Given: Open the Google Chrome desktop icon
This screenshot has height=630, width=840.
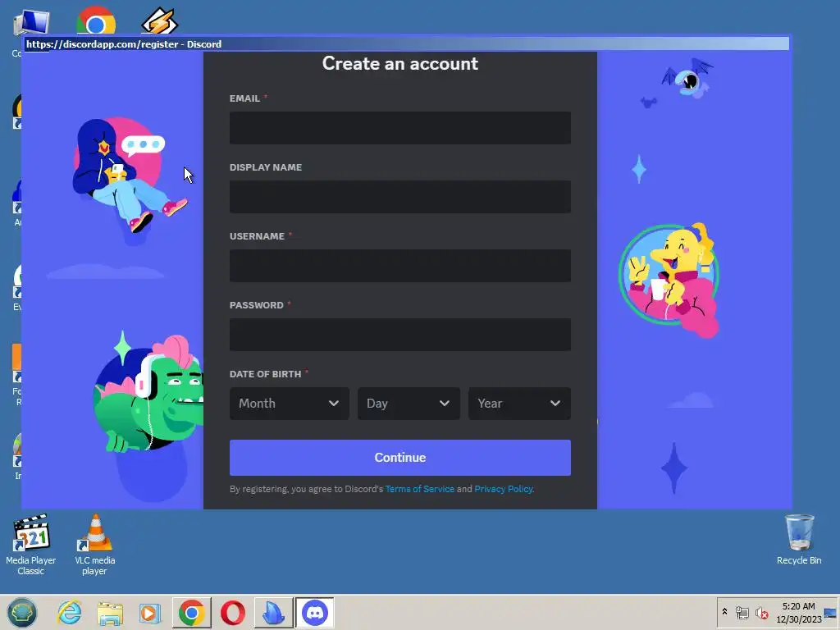Looking at the screenshot, I should [96, 21].
